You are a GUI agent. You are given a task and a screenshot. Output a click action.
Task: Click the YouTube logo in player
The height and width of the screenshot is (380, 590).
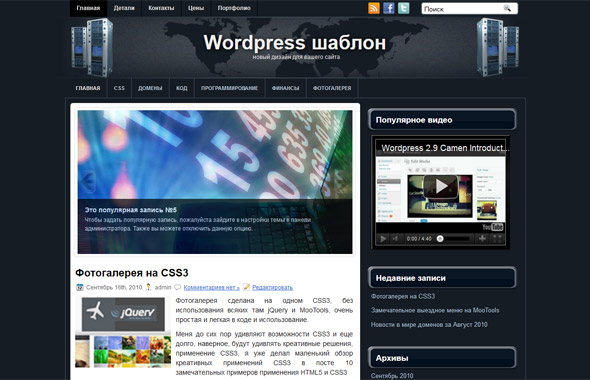(493, 227)
